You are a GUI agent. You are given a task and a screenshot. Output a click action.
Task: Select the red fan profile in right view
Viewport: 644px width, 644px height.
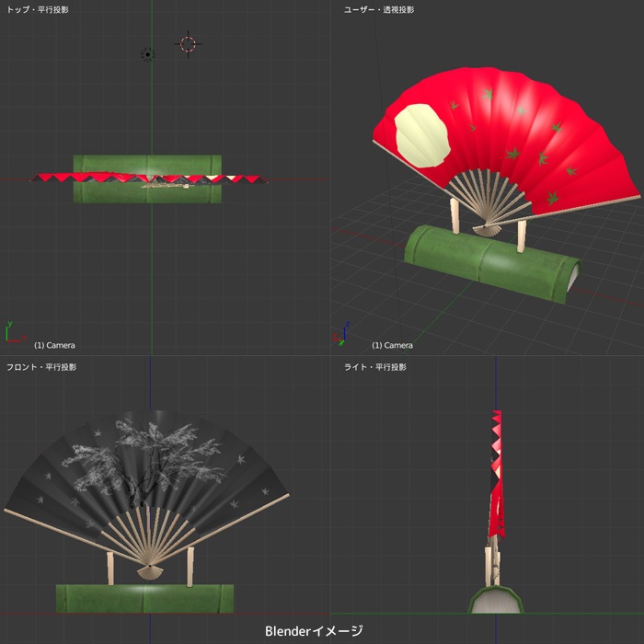coord(497,475)
